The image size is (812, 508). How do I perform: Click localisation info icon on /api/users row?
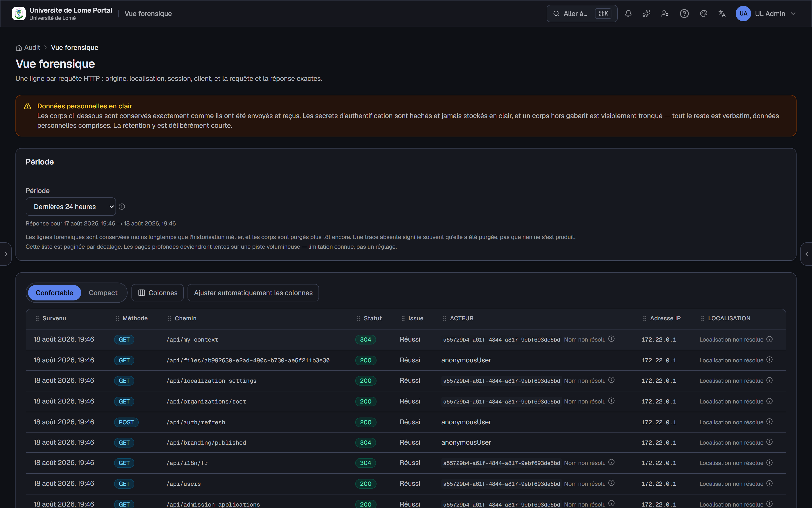769,483
